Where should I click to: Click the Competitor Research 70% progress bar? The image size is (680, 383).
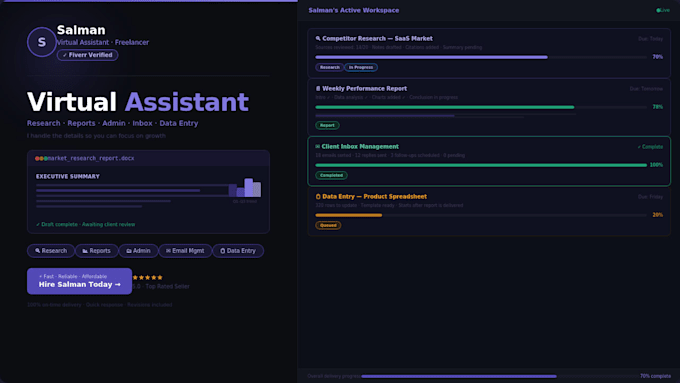pyautogui.click(x=481, y=57)
